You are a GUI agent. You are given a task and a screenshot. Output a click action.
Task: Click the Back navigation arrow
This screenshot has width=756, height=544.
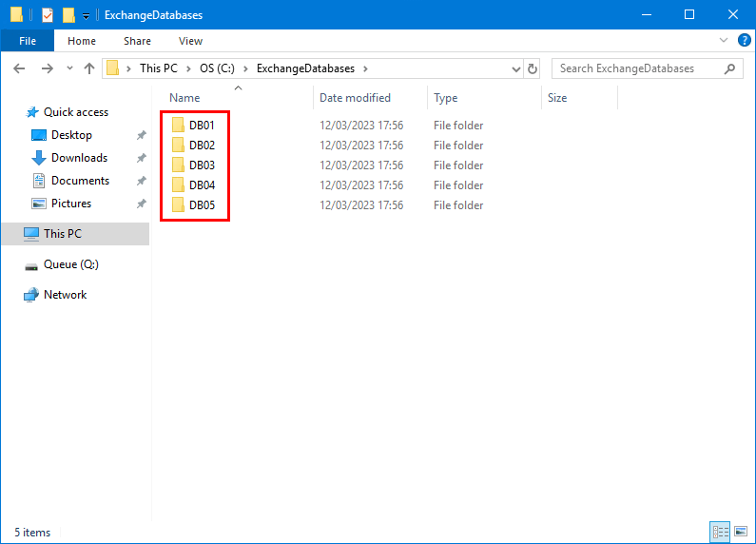pyautogui.click(x=20, y=68)
